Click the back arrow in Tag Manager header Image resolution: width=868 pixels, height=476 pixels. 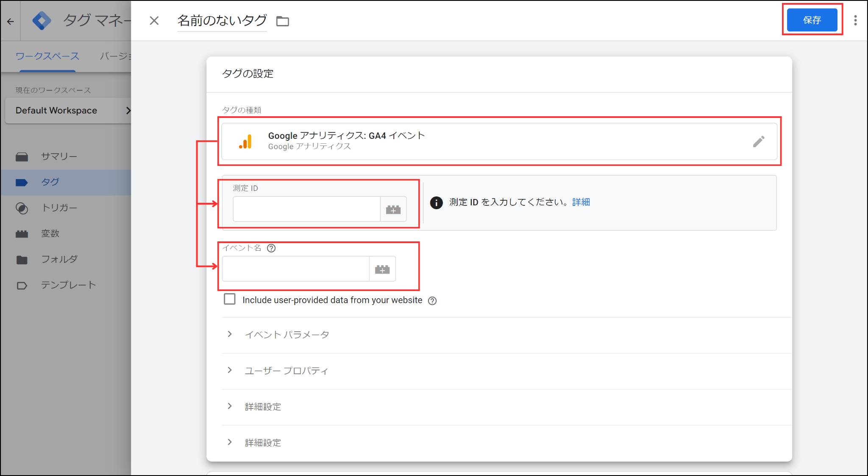(x=11, y=21)
